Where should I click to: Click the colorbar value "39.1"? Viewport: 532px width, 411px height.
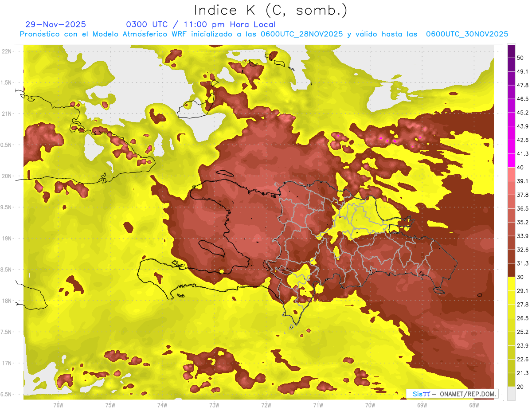[x=522, y=181]
